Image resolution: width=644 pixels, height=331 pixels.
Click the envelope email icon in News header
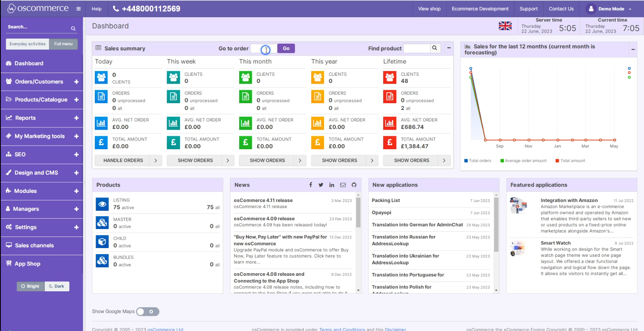343,185
